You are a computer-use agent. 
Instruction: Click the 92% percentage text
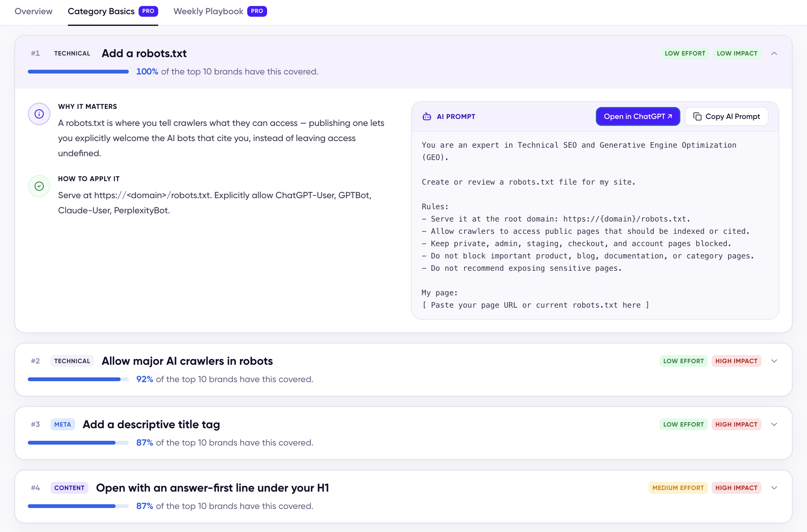pyautogui.click(x=145, y=379)
